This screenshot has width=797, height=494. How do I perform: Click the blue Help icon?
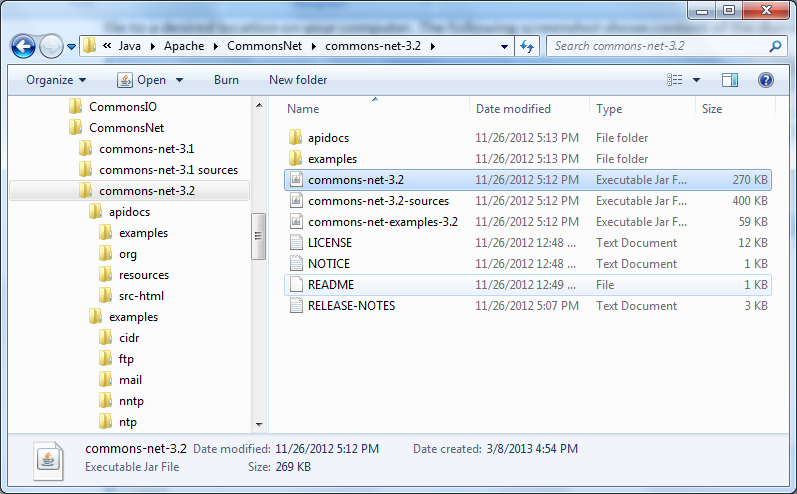(765, 80)
